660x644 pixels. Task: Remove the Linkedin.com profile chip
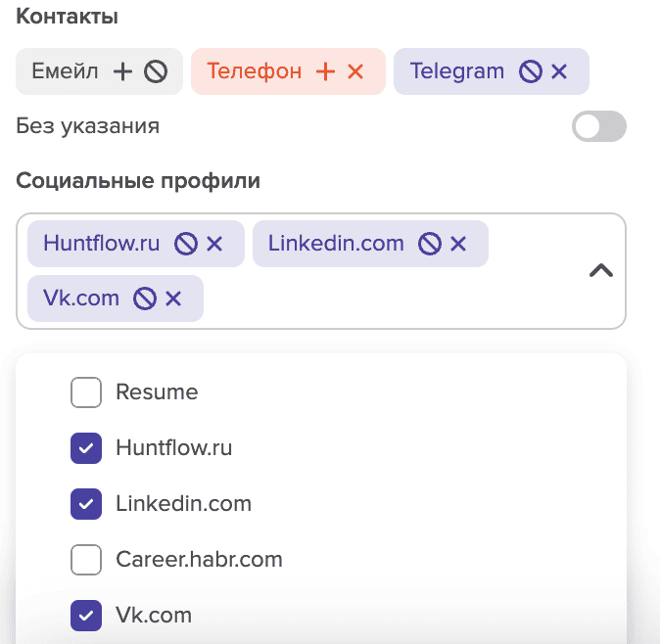[x=458, y=244]
